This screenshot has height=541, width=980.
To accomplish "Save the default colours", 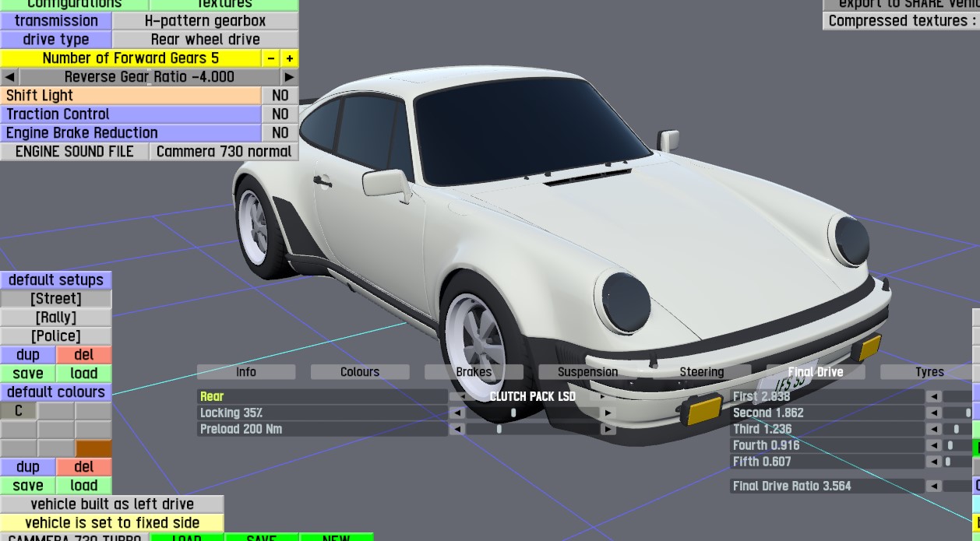I will [x=28, y=486].
